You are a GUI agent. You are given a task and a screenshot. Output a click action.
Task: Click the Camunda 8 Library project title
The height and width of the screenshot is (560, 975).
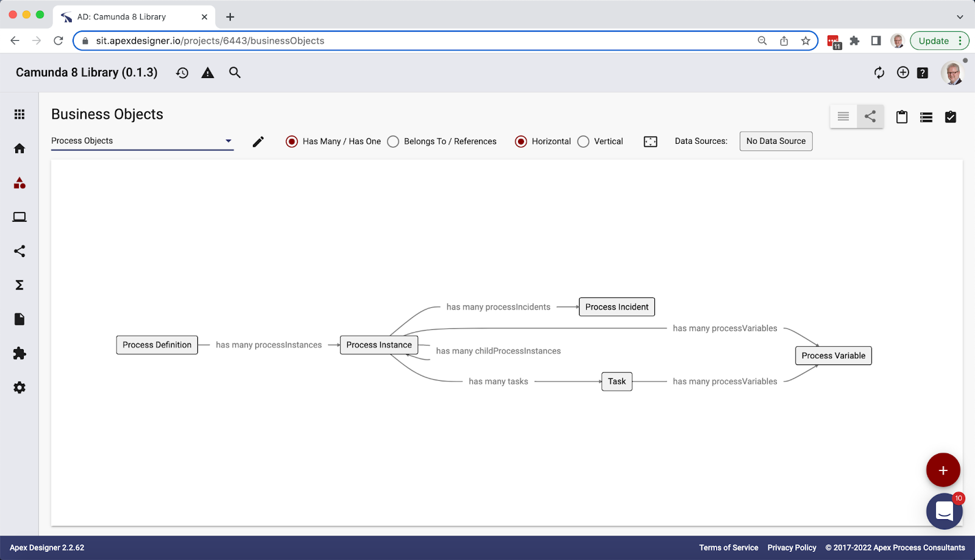(x=87, y=73)
